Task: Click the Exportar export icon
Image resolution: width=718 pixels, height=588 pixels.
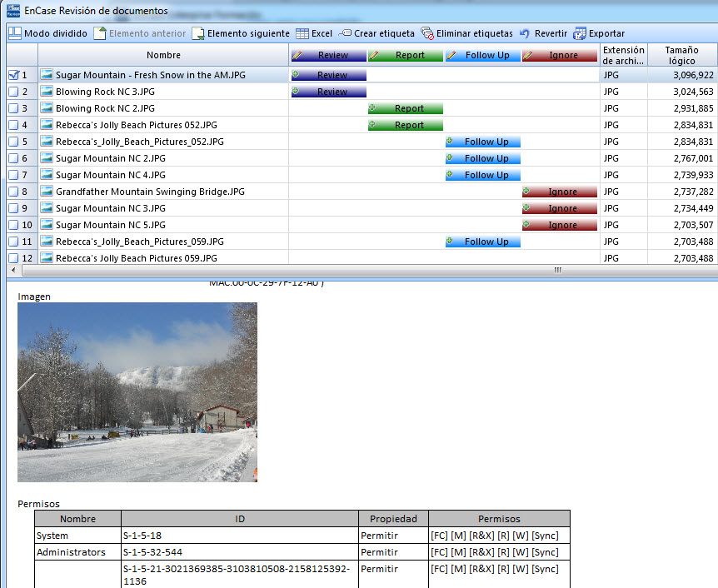Action: pos(579,33)
